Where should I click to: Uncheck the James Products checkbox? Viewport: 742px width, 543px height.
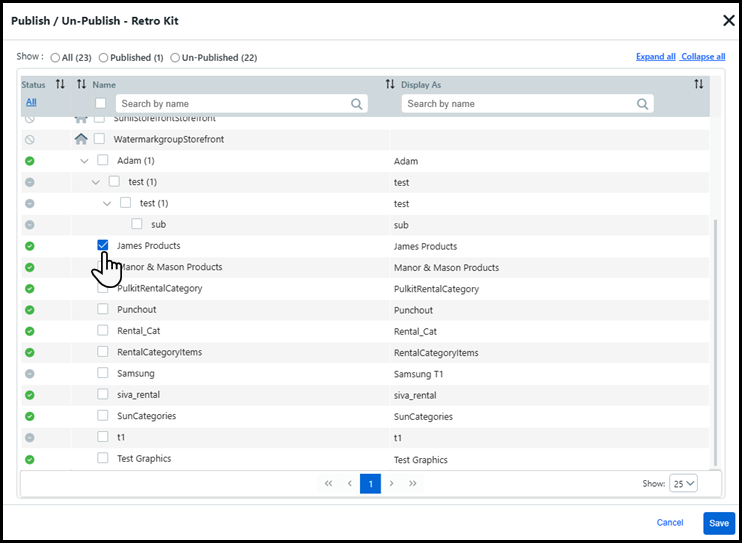(103, 245)
